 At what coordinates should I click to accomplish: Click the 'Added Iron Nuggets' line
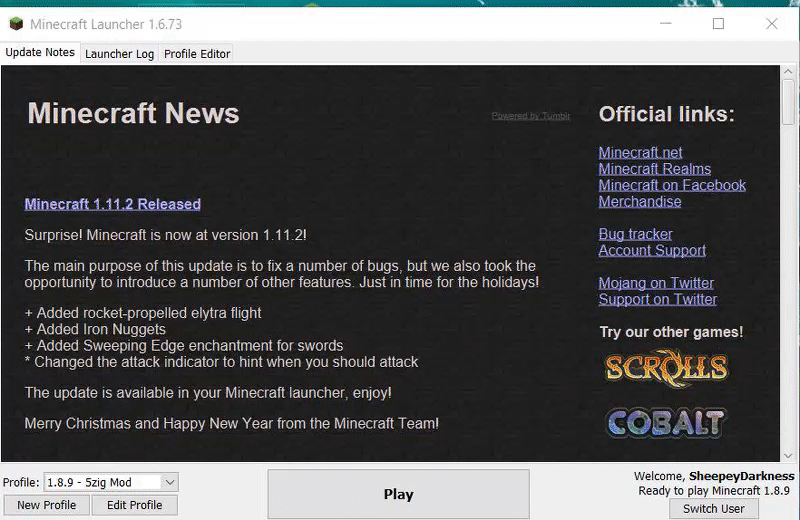pos(95,329)
